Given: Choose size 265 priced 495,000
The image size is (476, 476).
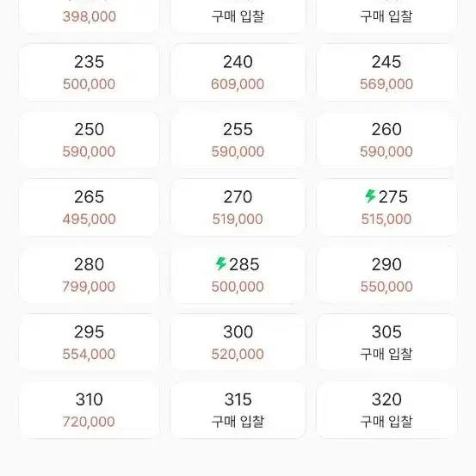Looking at the screenshot, I should click(89, 207).
